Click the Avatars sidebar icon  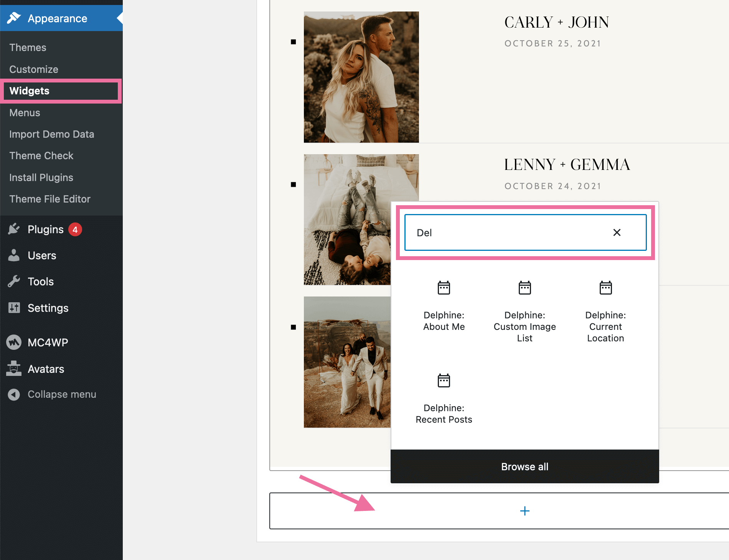pyautogui.click(x=14, y=369)
